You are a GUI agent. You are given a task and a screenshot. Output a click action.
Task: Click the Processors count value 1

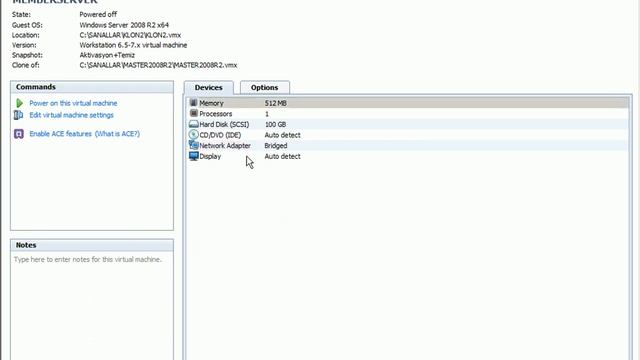(267, 114)
